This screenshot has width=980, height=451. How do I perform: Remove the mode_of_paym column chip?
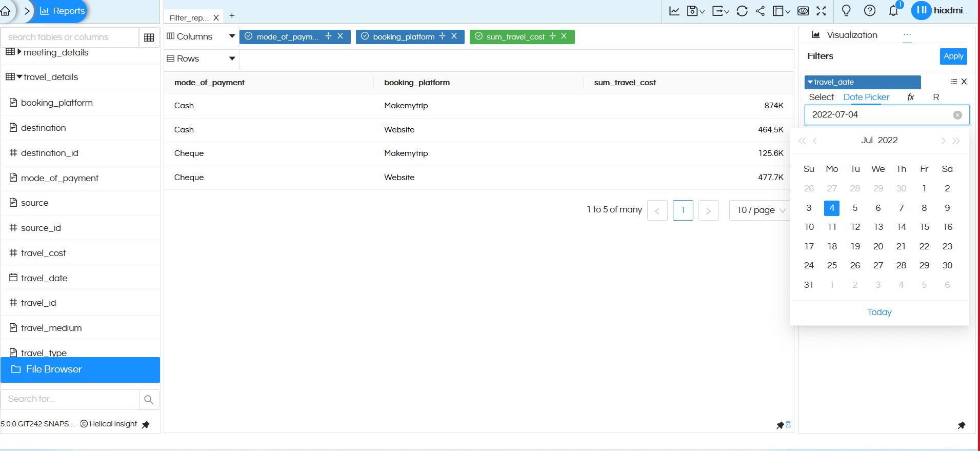(x=340, y=36)
